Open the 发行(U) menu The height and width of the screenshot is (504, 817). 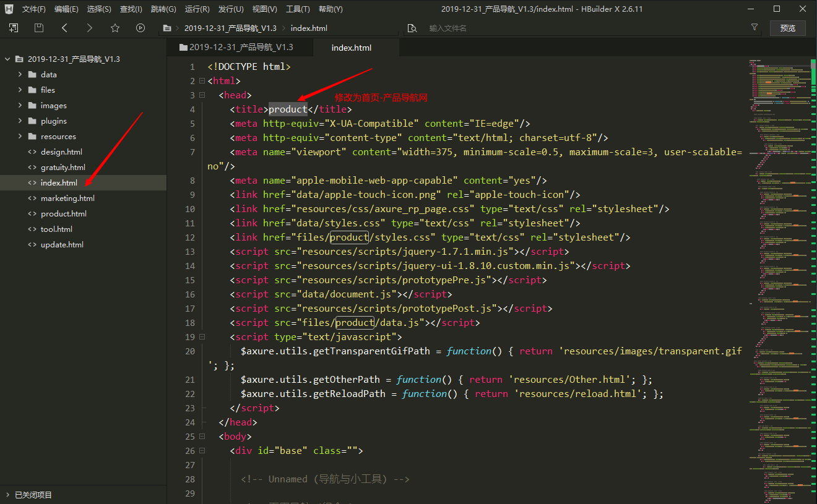click(231, 9)
